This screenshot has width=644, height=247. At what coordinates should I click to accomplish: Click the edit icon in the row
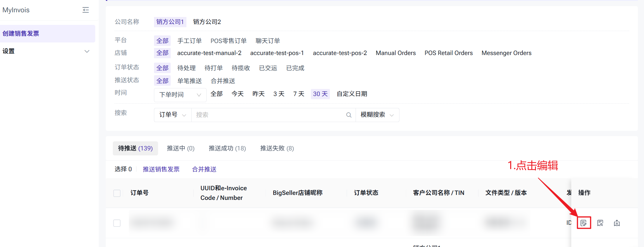point(584,223)
